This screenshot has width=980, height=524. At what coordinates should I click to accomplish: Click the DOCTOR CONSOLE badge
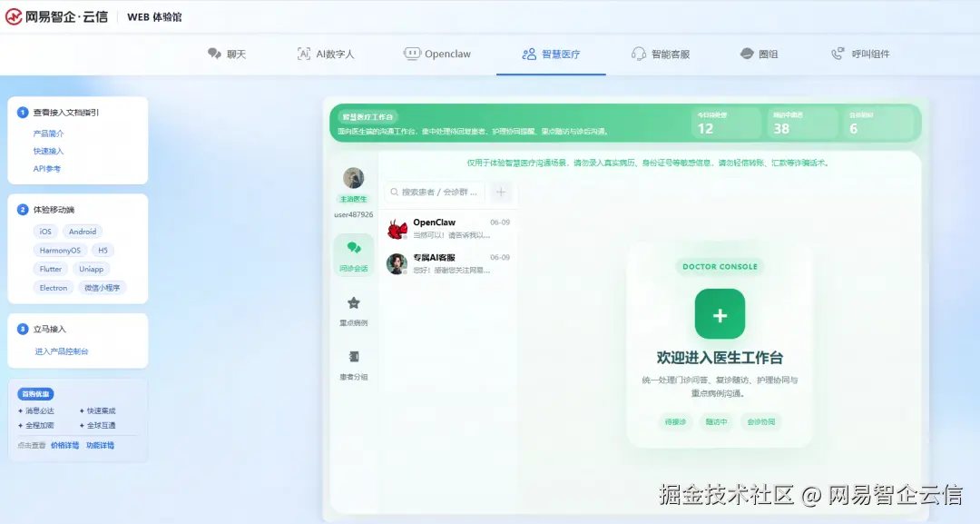720,266
